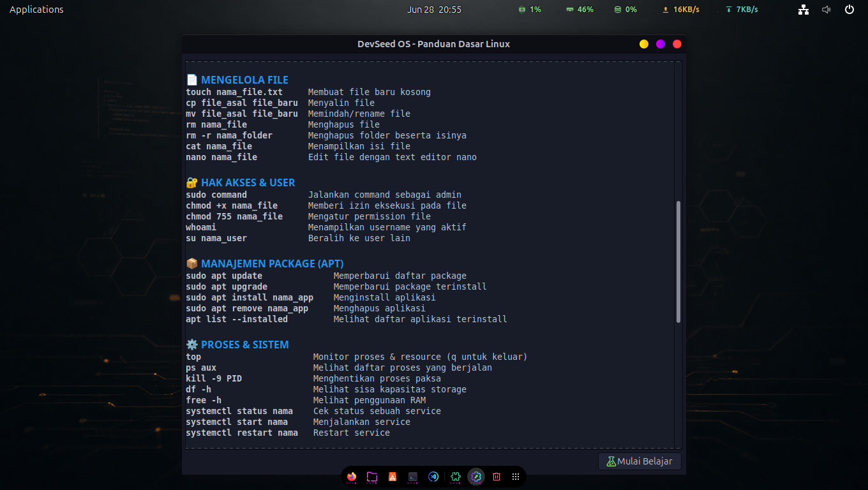868x490 pixels.
Task: Click the 'mv file_asal file_baru' command
Action: click(x=242, y=114)
